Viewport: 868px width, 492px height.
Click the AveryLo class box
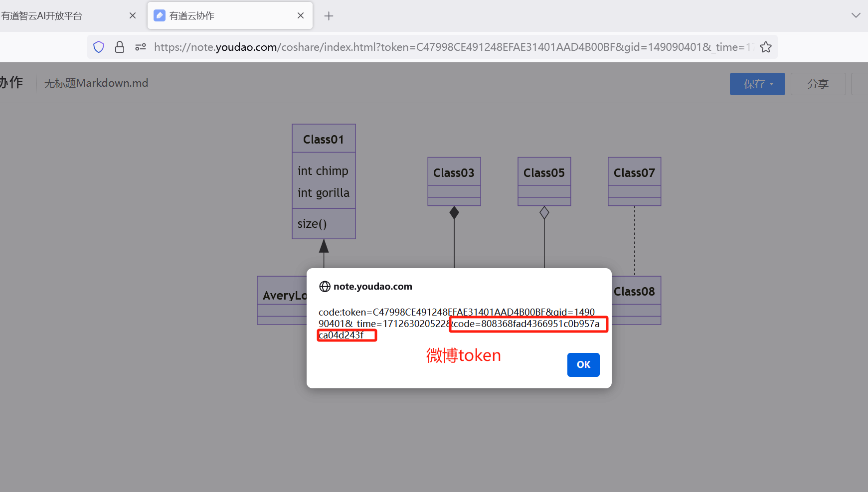282,300
